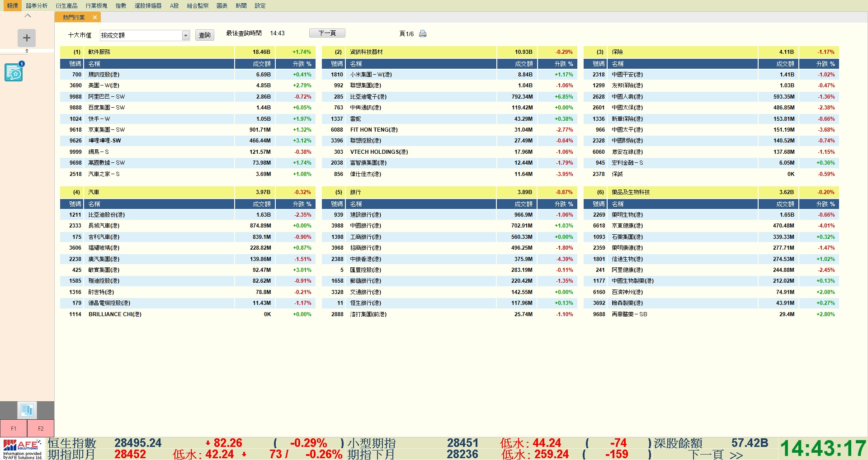Click stock row 9888 百度集團-SW
The height and width of the screenshot is (460, 868).
click(x=188, y=108)
